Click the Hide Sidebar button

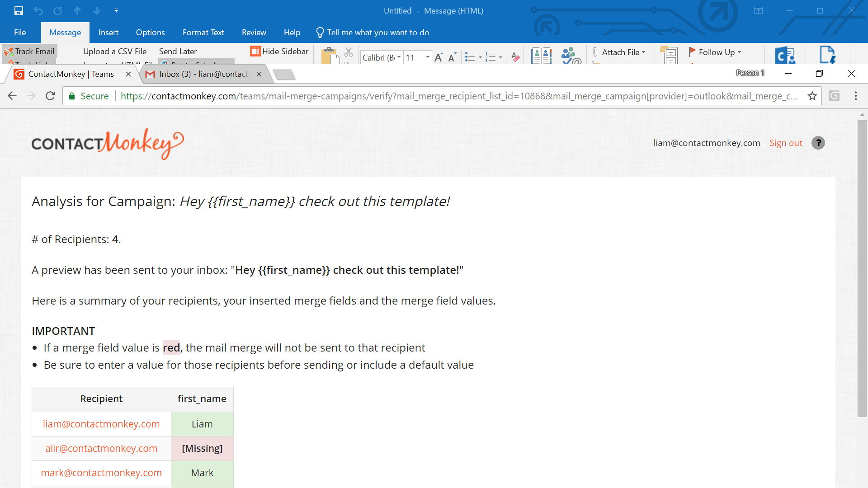pyautogui.click(x=279, y=52)
